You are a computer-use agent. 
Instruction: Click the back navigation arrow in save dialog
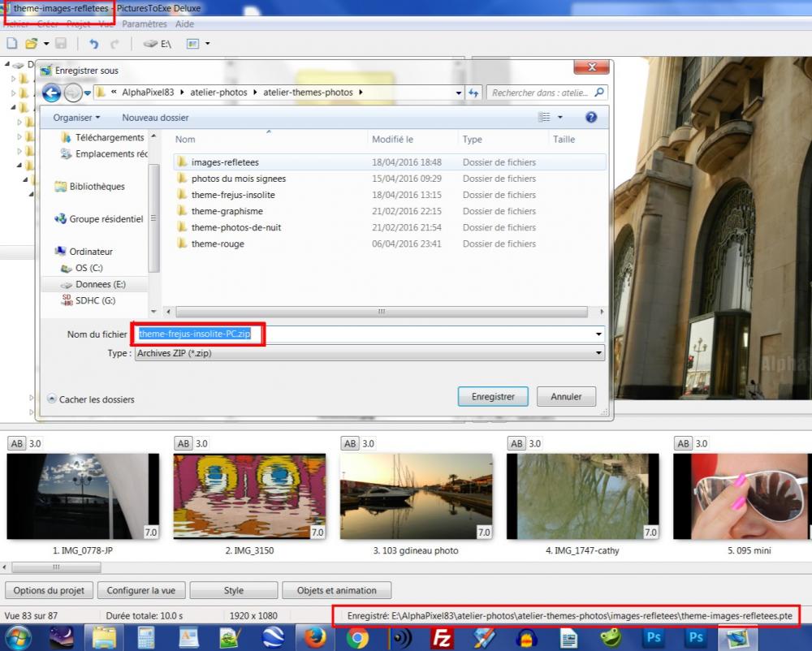pyautogui.click(x=51, y=93)
